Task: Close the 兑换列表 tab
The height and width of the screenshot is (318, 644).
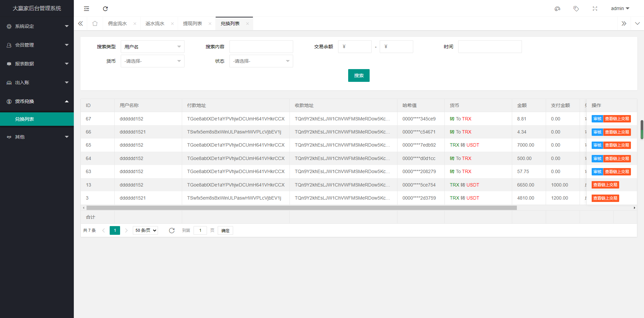Action: (x=248, y=23)
